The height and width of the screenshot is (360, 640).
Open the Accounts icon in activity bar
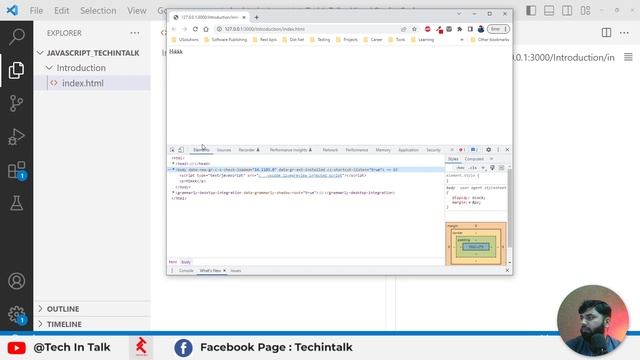click(16, 281)
